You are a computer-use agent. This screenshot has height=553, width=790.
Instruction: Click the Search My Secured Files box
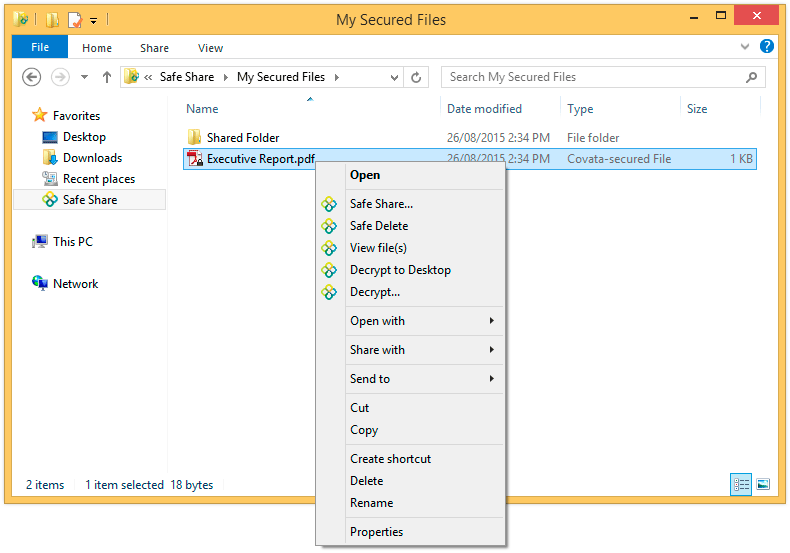click(x=603, y=77)
